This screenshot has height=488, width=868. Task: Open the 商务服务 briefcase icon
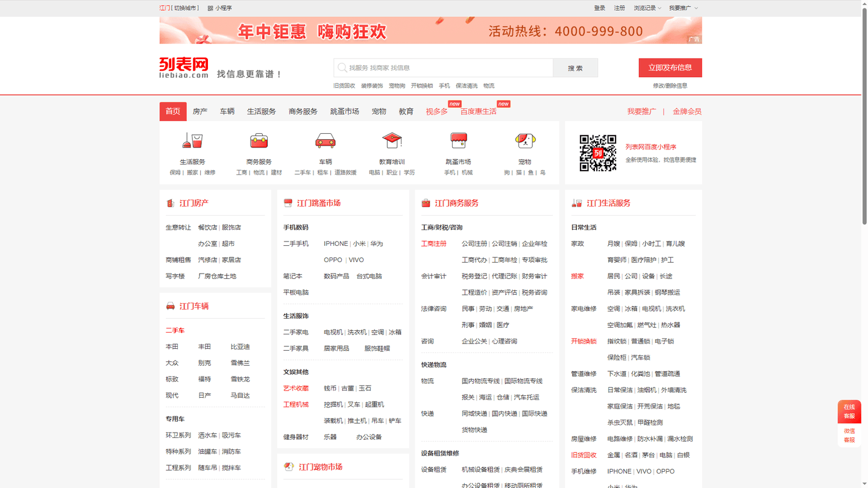(259, 140)
